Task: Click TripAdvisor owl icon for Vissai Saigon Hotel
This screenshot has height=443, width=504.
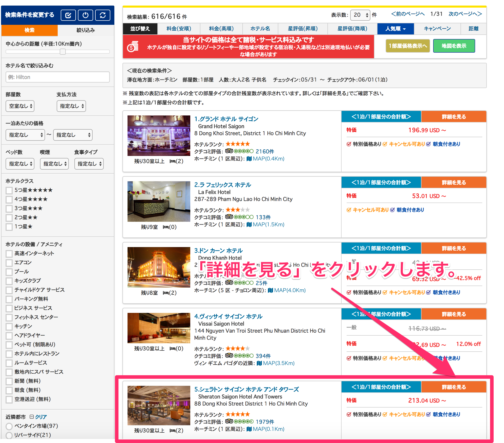Action: (229, 356)
